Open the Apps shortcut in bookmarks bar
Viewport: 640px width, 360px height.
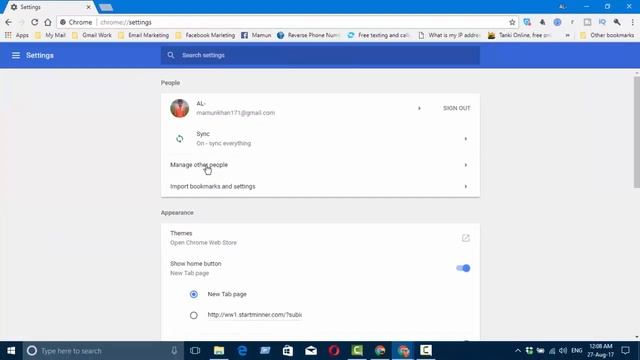[17, 36]
